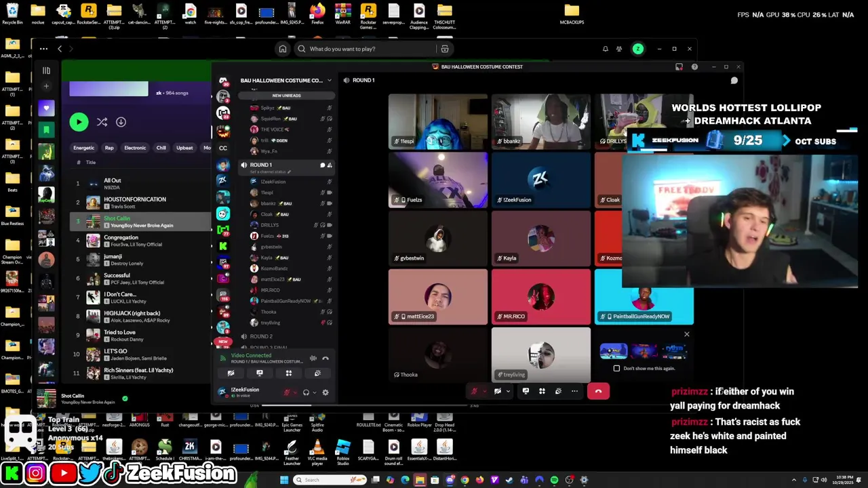Screen dimensions: 868x488
Task: Open Liked Songs heart tile in Spotify sidebar
Action: [x=46, y=108]
